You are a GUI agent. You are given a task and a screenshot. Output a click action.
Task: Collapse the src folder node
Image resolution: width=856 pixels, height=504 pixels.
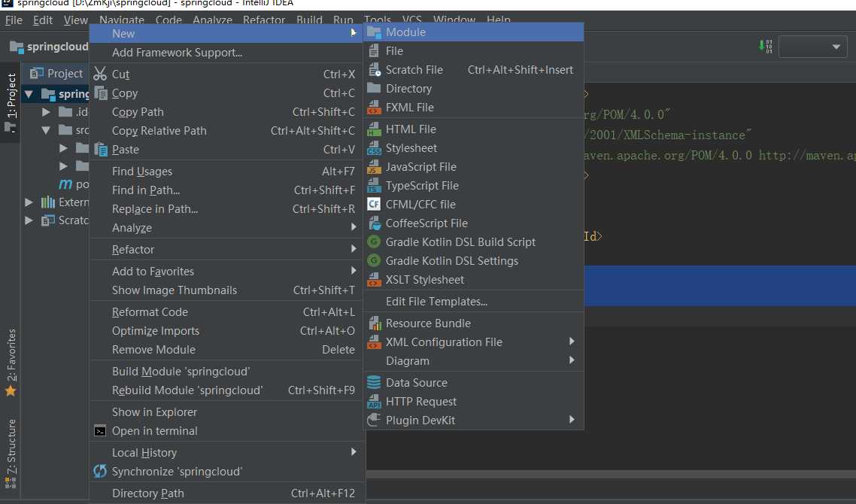coord(46,130)
